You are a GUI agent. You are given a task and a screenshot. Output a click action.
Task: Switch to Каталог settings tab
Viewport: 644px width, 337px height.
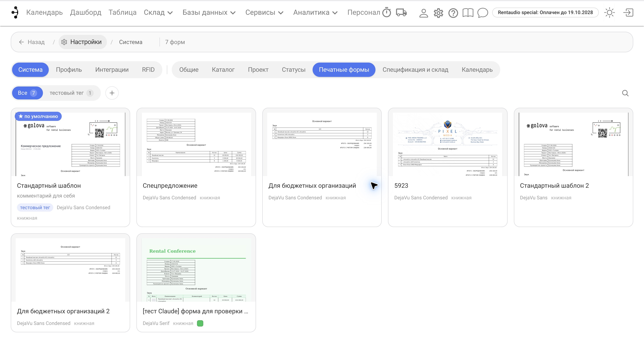click(x=223, y=70)
